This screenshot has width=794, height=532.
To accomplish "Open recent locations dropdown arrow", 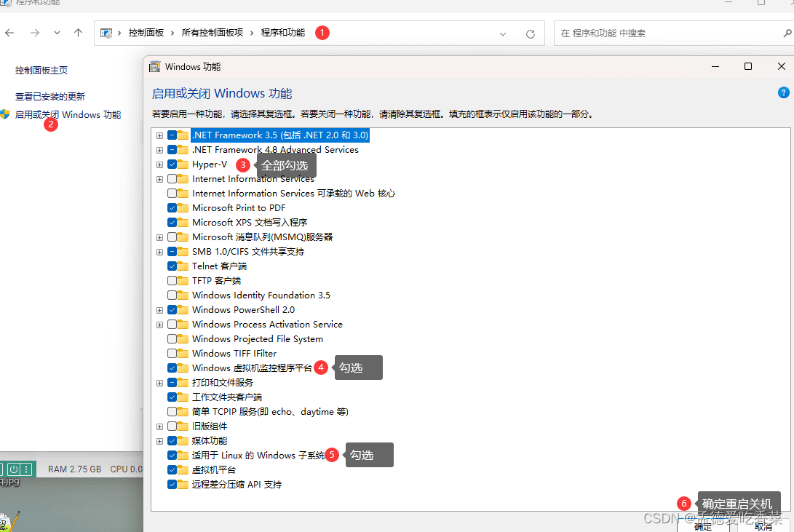I will tap(57, 33).
